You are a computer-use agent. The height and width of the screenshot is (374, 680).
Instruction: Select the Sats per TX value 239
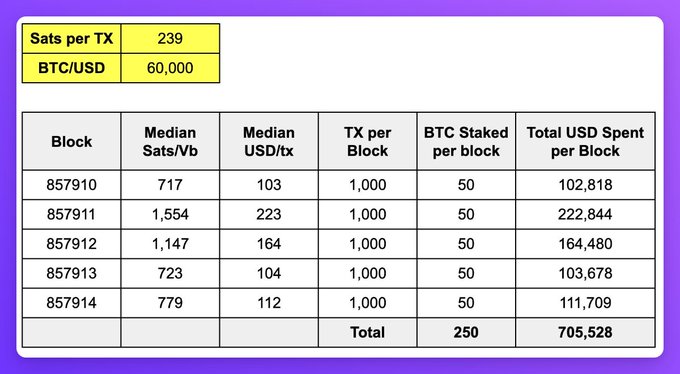(170, 39)
